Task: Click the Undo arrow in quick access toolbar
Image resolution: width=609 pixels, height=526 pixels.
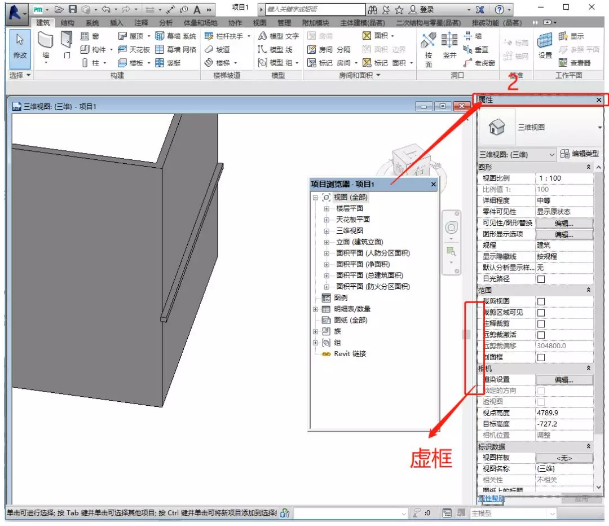Action: (105, 9)
